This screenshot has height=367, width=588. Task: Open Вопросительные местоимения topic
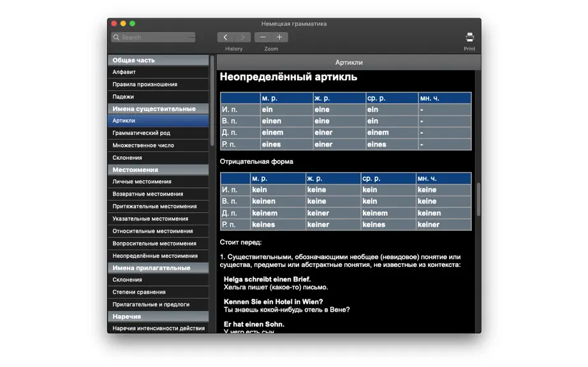158,243
